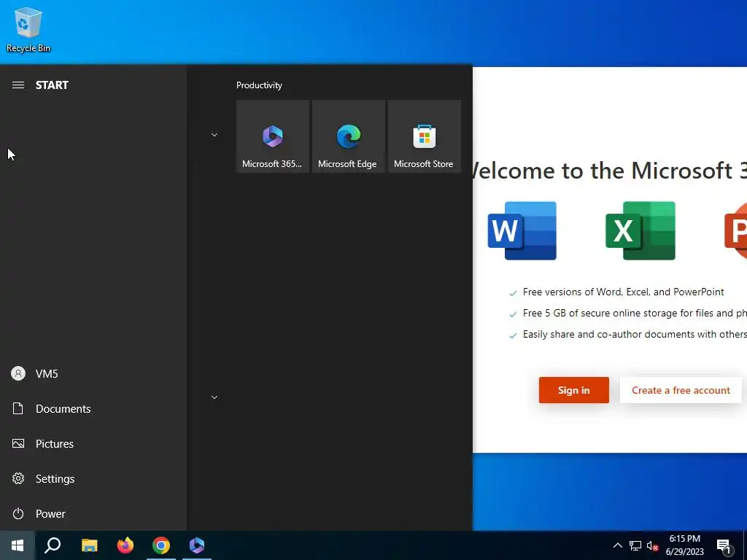Click the Productivity group header
Screen dimensions: 747x560
[259, 85]
